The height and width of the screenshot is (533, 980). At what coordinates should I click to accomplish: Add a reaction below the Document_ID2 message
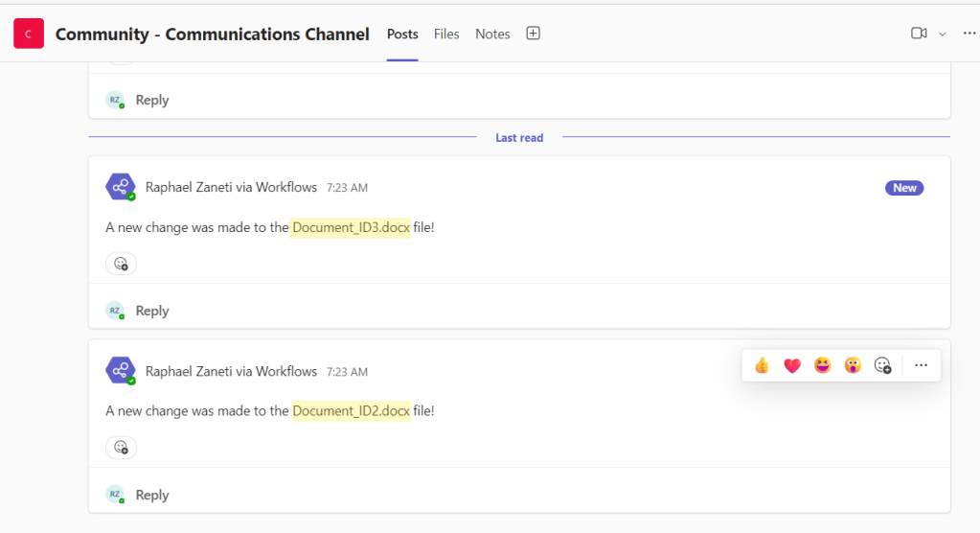(122, 448)
